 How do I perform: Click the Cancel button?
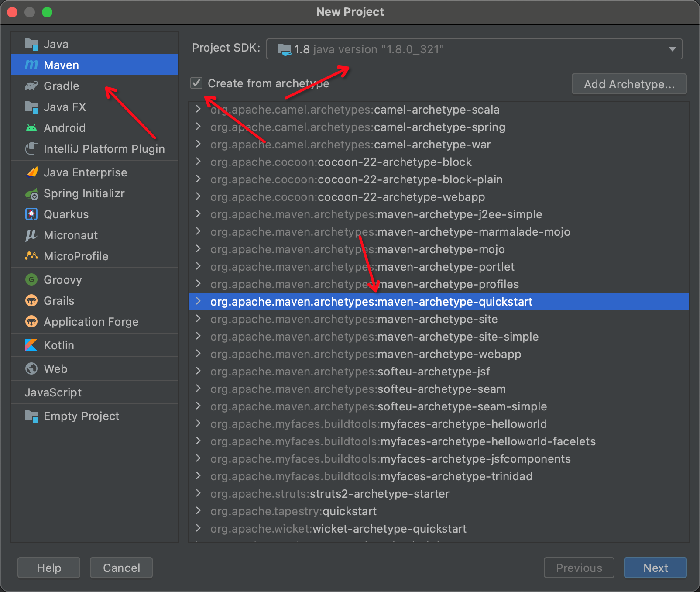click(121, 568)
